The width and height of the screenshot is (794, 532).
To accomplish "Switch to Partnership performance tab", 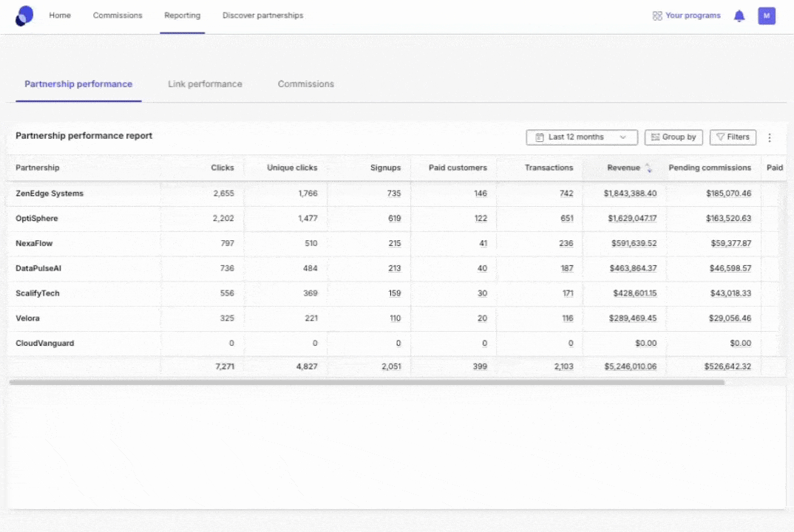I will tap(78, 84).
